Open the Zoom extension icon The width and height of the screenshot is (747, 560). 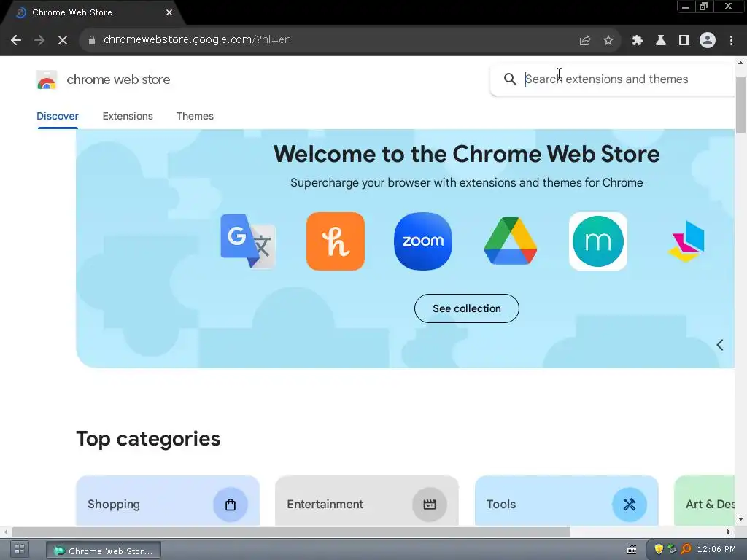coord(423,241)
